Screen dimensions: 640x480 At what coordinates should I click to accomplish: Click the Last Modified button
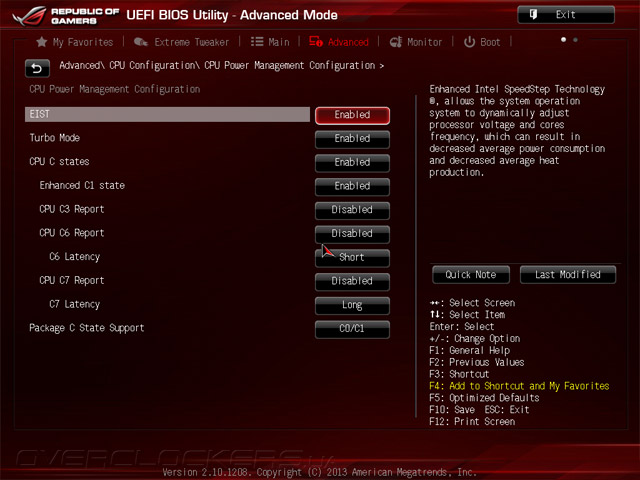tap(568, 275)
